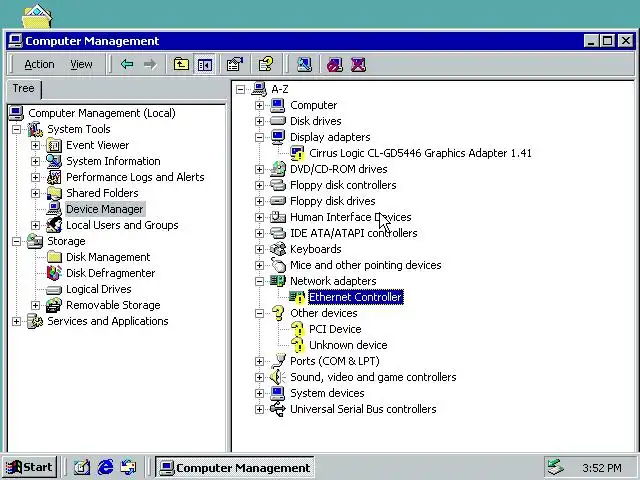Open the Action menu
The width and height of the screenshot is (640, 480).
39,64
